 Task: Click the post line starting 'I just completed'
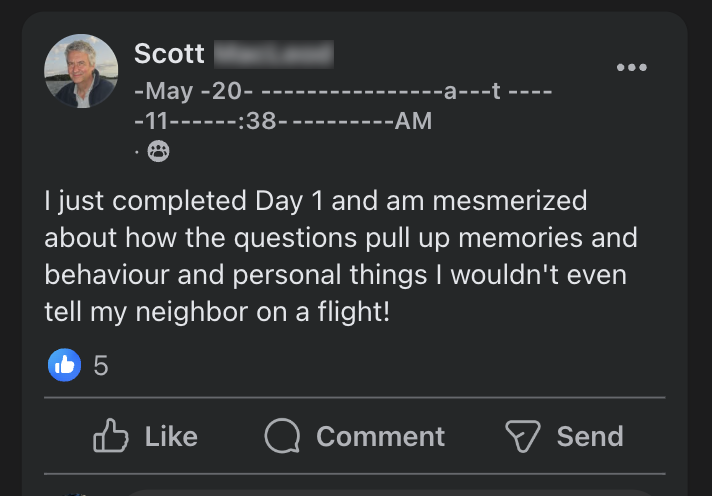point(316,201)
